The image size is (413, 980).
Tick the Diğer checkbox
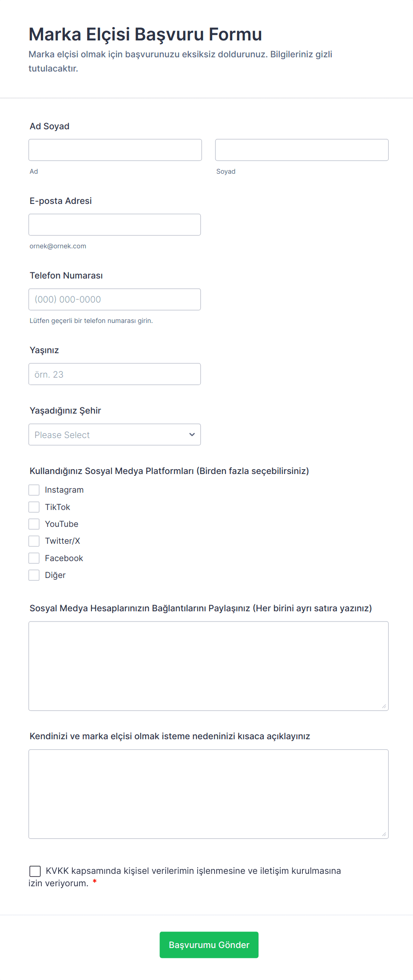pos(34,575)
